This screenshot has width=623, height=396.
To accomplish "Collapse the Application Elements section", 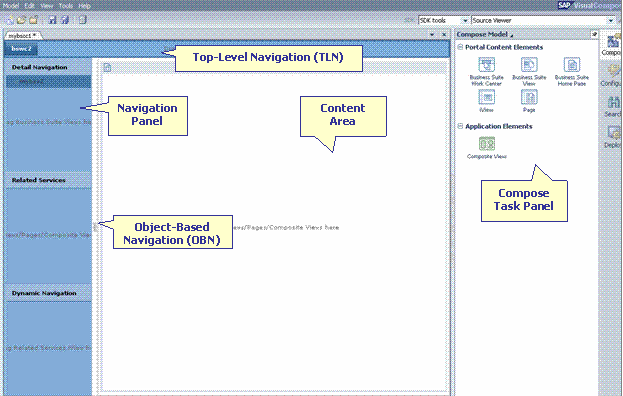I will coord(460,126).
